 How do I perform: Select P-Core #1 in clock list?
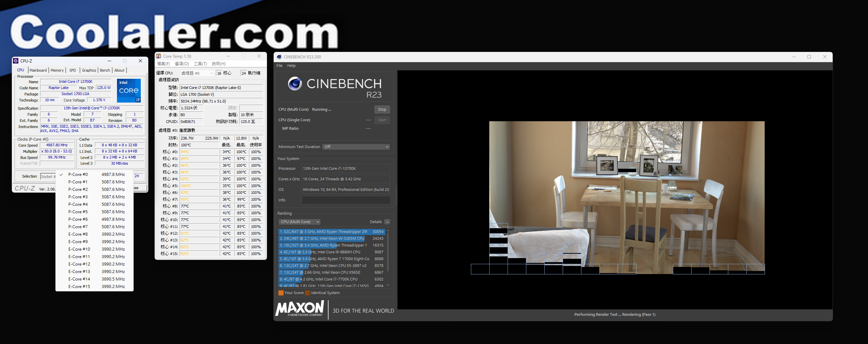[95, 182]
